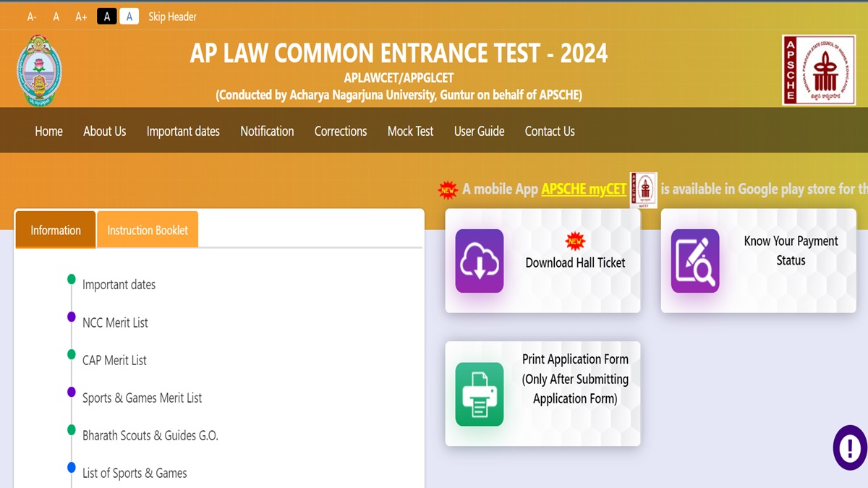Reset font size with plain A button
The width and height of the screenshot is (868, 488).
(x=56, y=17)
